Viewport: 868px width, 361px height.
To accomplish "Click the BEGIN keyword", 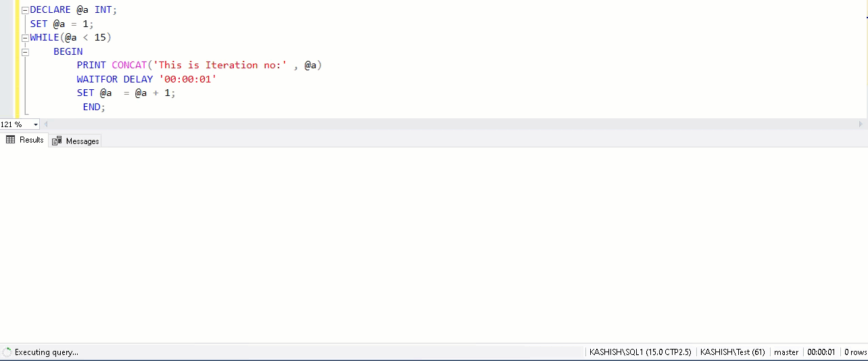I will click(x=68, y=51).
